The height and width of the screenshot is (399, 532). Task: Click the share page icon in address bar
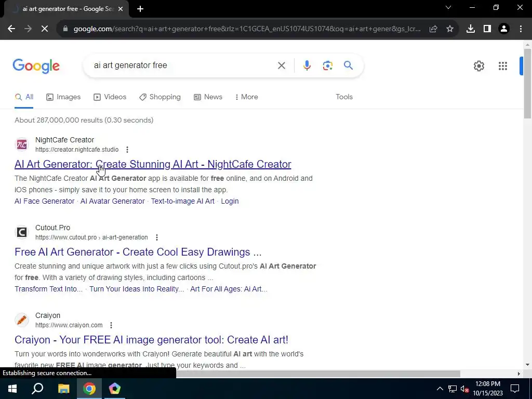433,29
